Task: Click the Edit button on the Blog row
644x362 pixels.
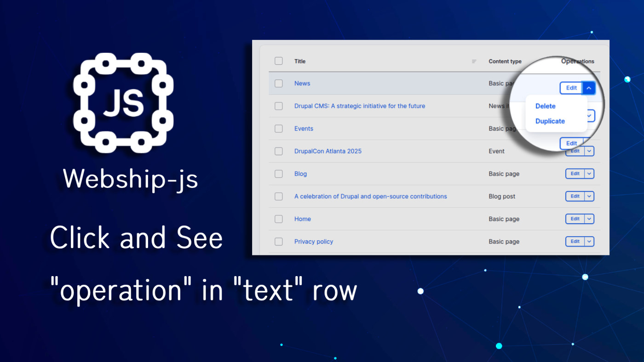Action: click(x=575, y=174)
